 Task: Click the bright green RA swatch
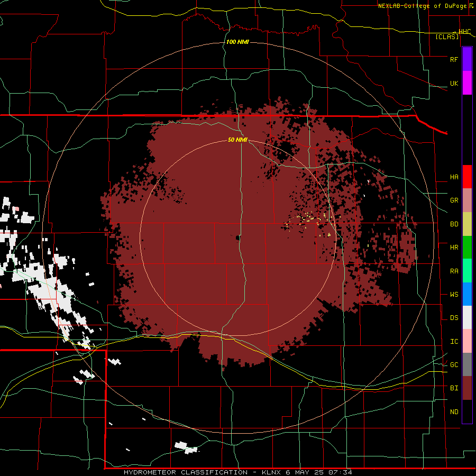pos(467,271)
